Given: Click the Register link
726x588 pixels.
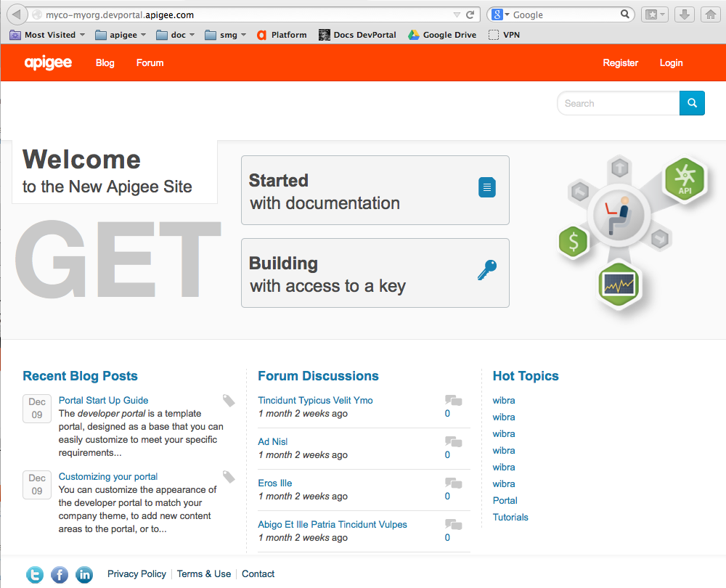Looking at the screenshot, I should click(620, 63).
